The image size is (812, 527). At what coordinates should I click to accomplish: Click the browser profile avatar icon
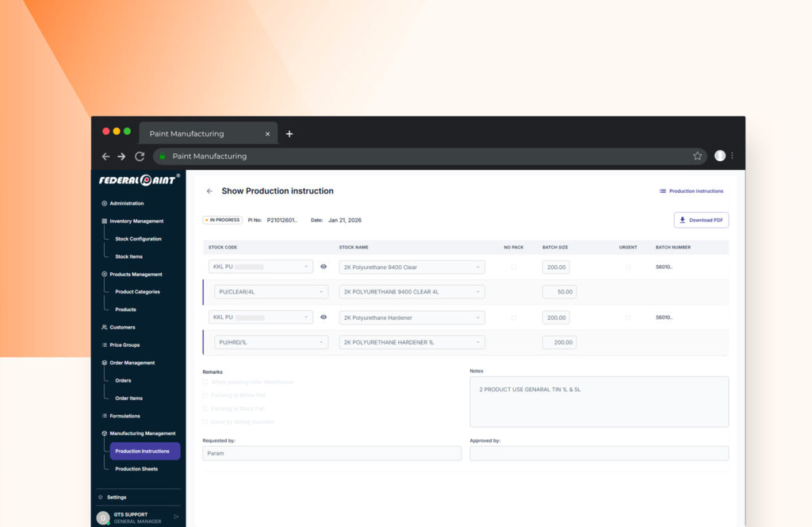[x=719, y=156]
